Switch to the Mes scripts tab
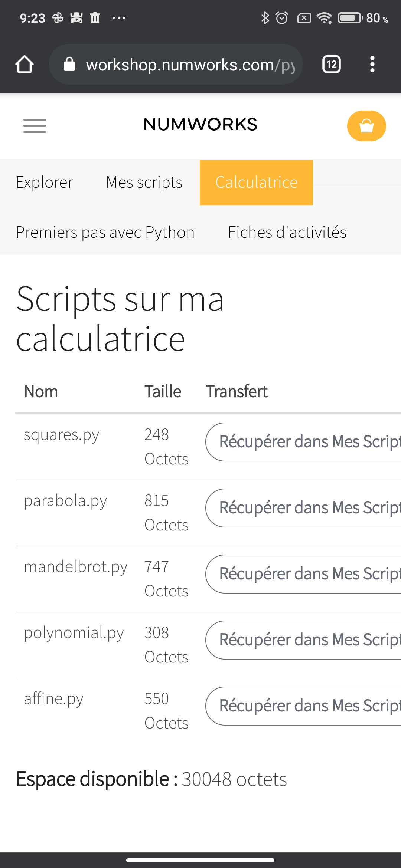 (x=144, y=182)
